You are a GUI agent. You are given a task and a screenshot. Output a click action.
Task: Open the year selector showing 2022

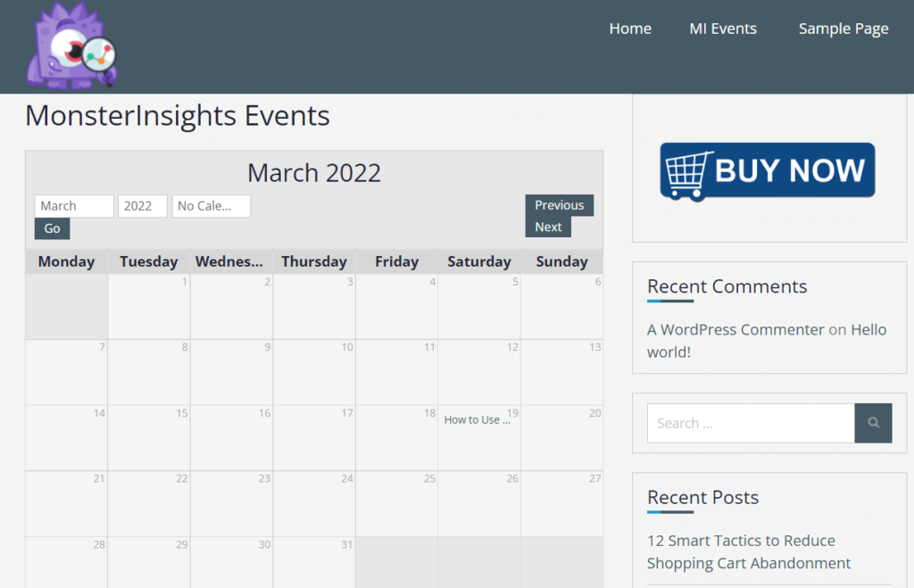point(142,205)
